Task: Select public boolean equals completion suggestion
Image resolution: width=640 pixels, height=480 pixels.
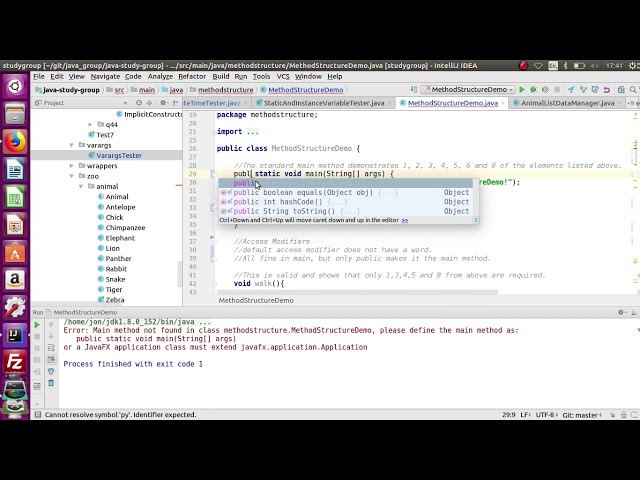Action: (346, 192)
